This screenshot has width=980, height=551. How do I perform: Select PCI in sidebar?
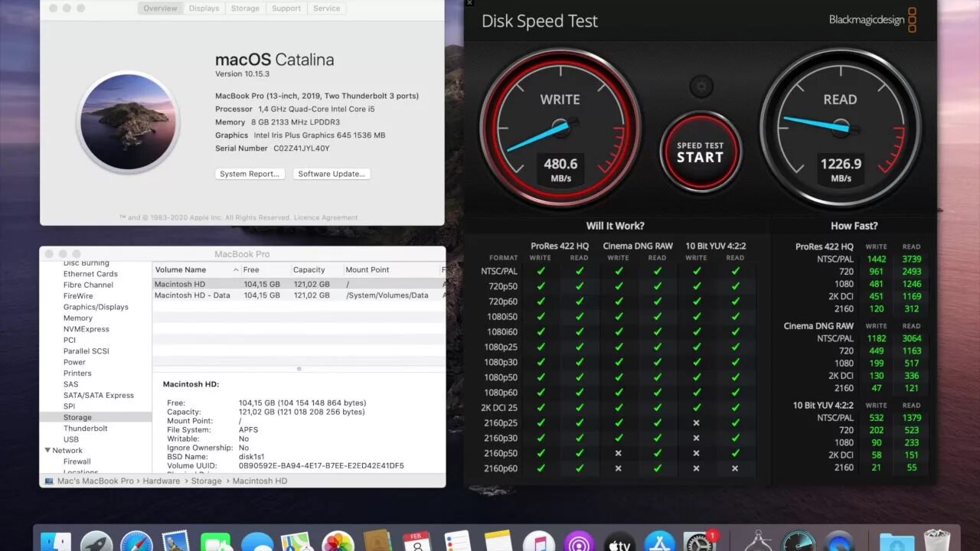(x=70, y=340)
